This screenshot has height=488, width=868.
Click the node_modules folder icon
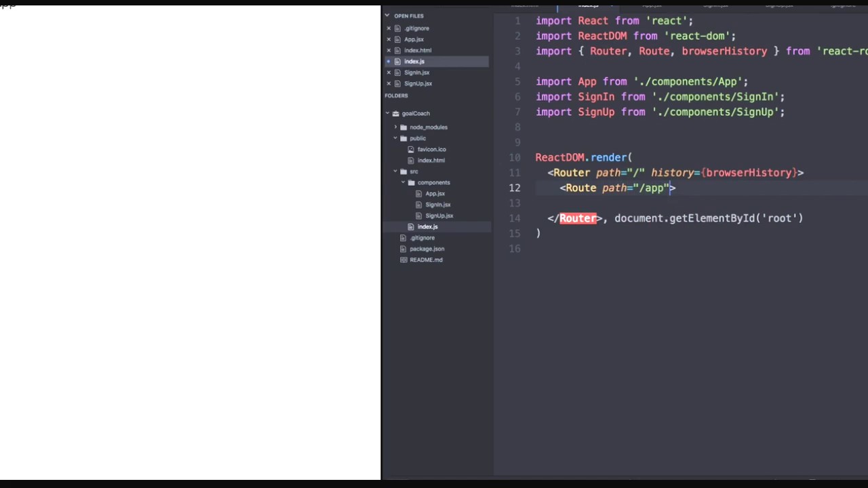(x=403, y=127)
